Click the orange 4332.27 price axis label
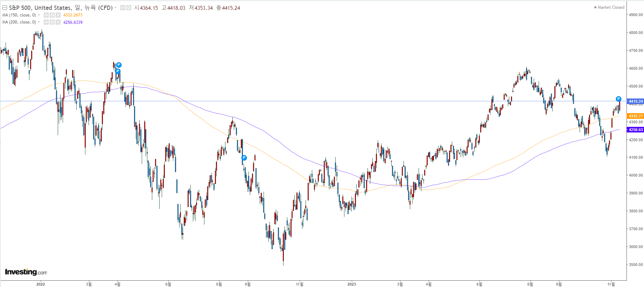Screen dimensions: 644x287 pyautogui.click(x=635, y=116)
